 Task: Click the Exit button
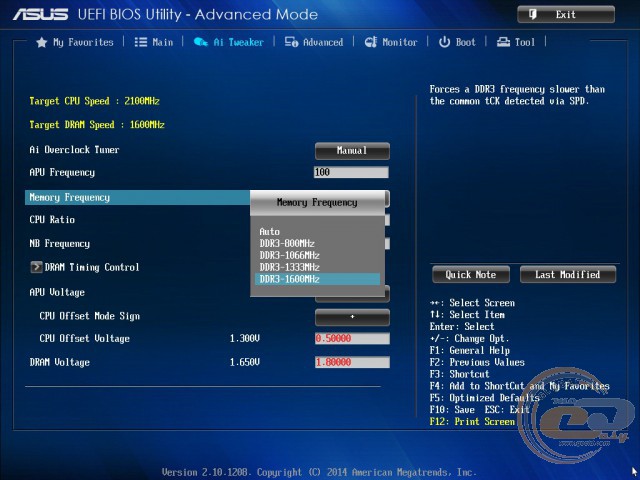pyautogui.click(x=566, y=14)
